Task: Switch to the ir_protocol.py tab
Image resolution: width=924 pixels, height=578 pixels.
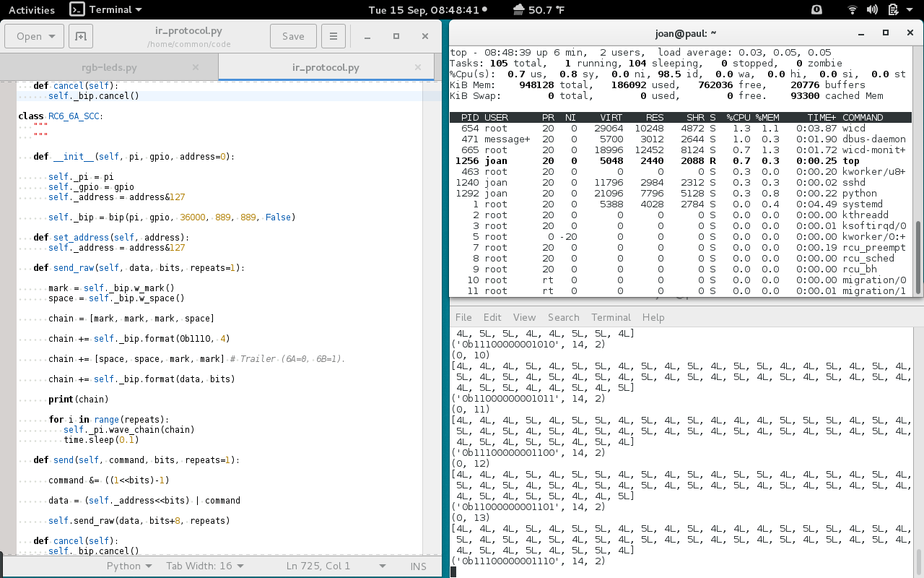Action: 326,67
